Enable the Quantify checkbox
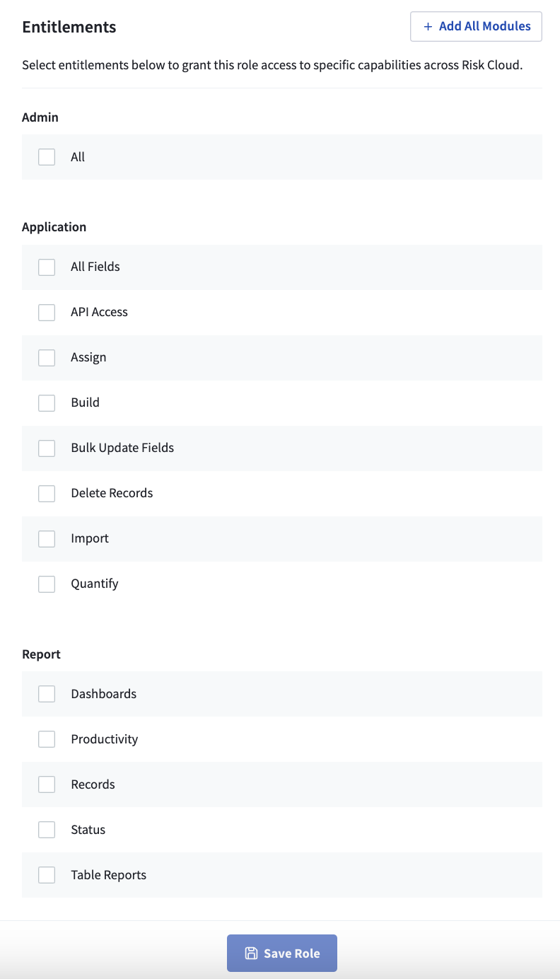 (47, 584)
